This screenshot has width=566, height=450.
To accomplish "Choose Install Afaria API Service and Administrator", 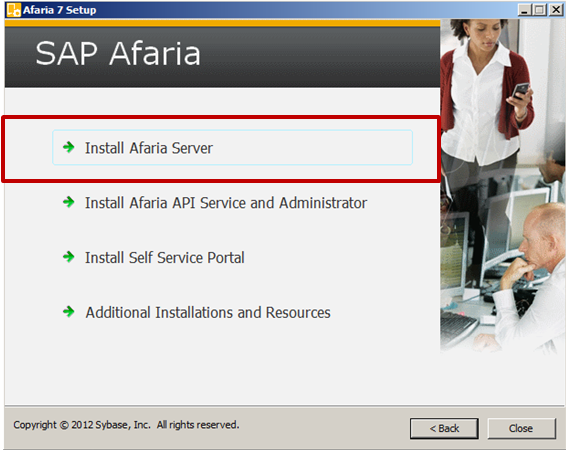I will 226,203.
